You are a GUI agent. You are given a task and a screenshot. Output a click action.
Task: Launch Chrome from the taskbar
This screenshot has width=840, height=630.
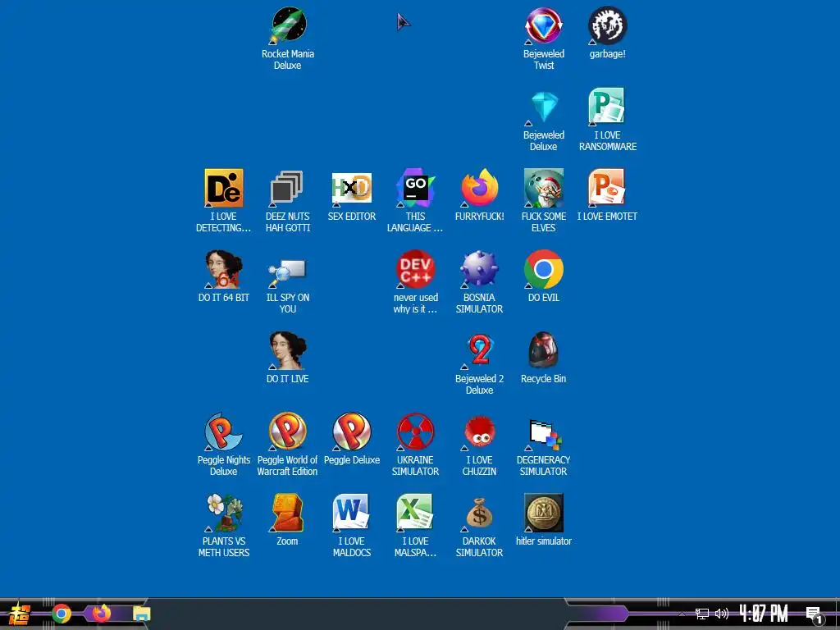(62, 614)
